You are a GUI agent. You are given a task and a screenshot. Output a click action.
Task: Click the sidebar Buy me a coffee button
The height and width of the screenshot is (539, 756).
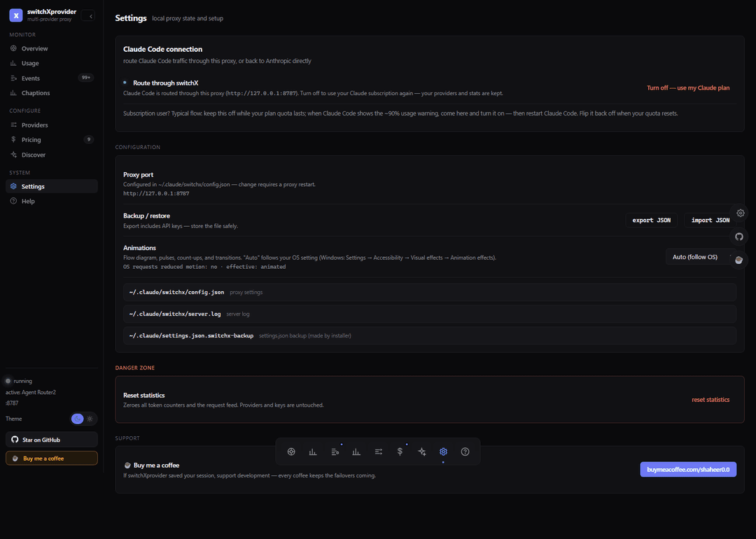(x=52, y=458)
